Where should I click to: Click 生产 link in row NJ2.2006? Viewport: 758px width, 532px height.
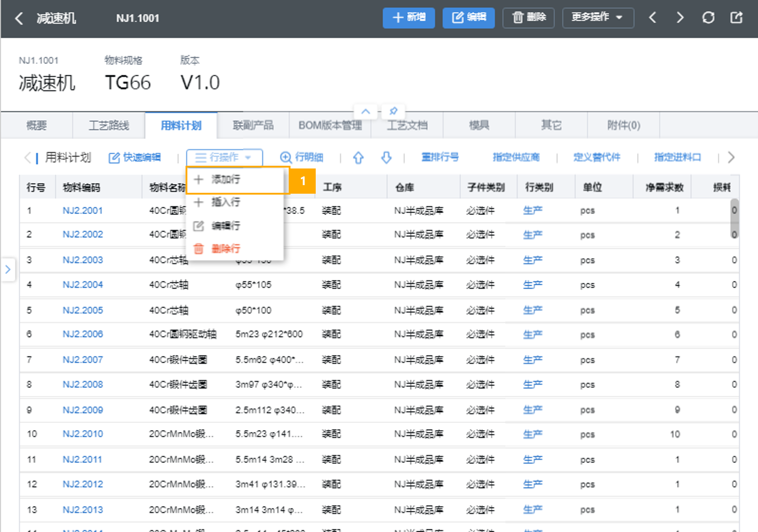pyautogui.click(x=532, y=334)
